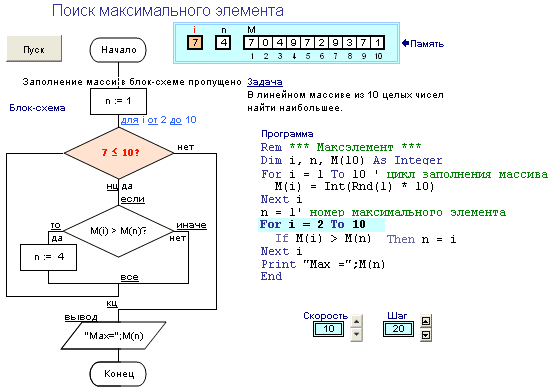Click the 7 ≤ 10? condition diamond
The height and width of the screenshot is (388, 551).
click(119, 153)
